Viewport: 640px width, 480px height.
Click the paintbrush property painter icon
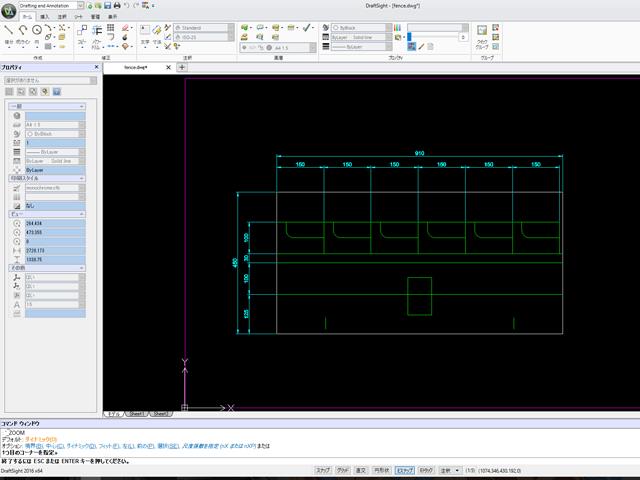421,47
